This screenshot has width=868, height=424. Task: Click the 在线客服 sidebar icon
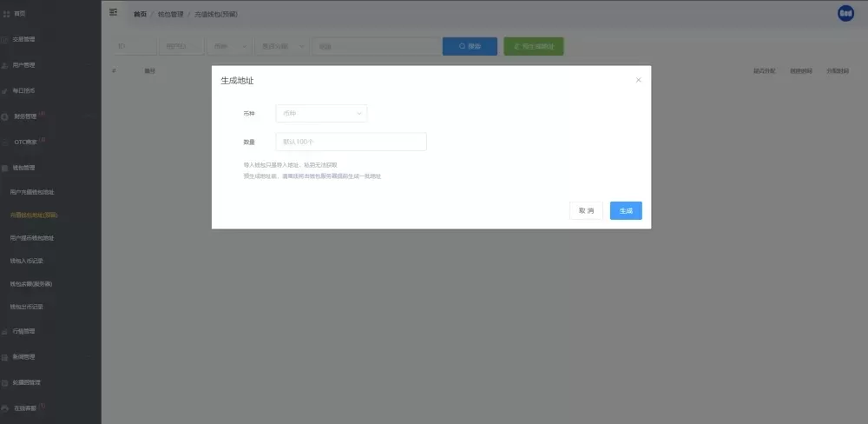click(6, 407)
